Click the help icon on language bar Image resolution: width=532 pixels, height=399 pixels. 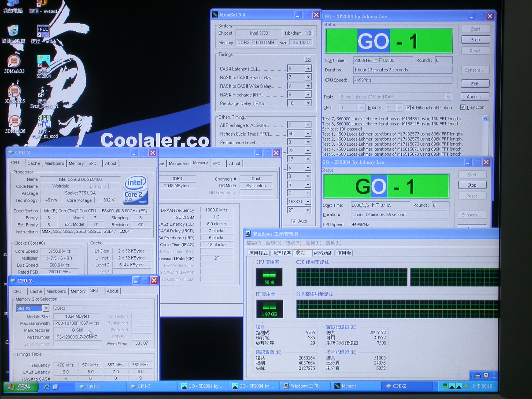click(x=486, y=375)
